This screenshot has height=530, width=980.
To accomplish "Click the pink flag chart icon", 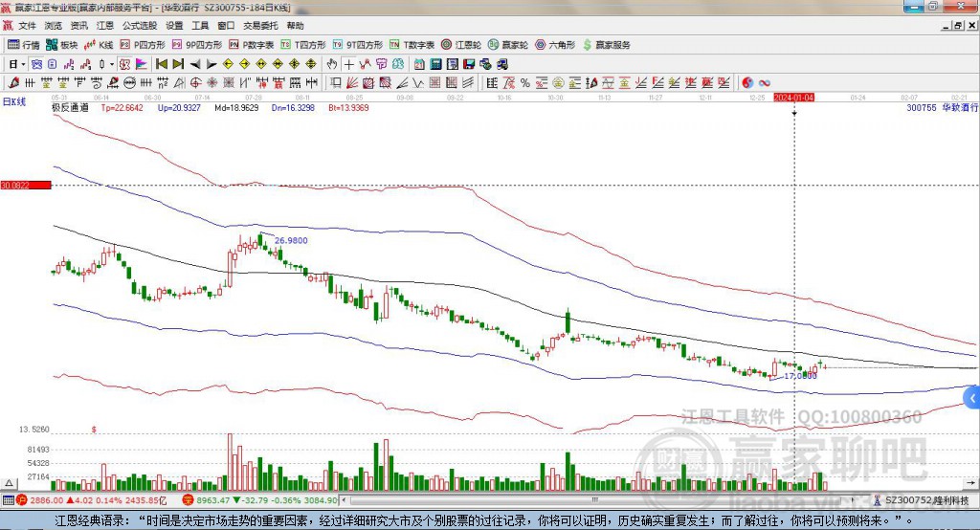I will (142, 64).
